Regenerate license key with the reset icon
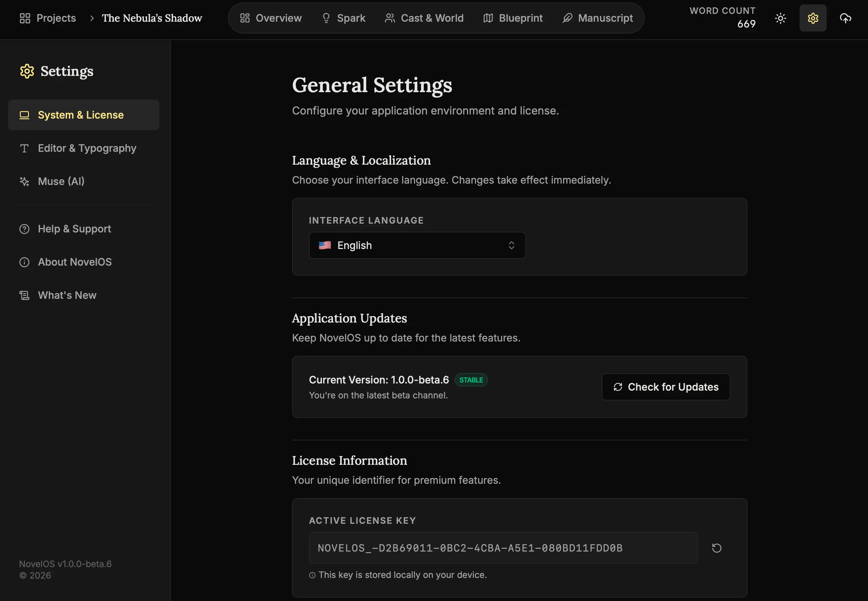This screenshot has height=601, width=868. [x=716, y=548]
